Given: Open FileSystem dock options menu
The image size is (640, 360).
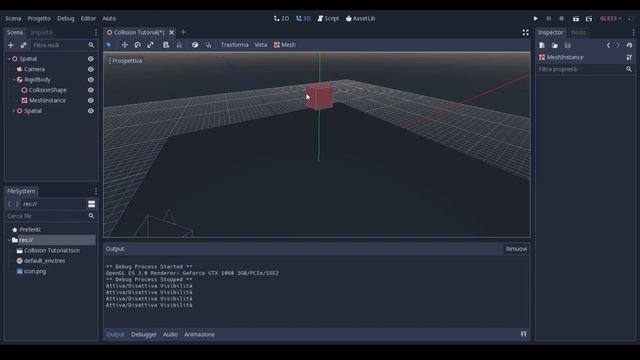Looking at the screenshot, I should (x=96, y=191).
